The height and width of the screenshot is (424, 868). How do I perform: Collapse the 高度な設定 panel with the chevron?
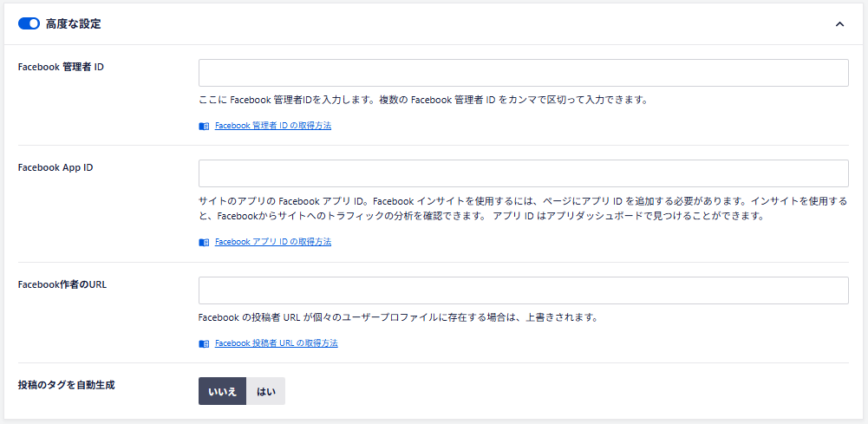pos(839,24)
